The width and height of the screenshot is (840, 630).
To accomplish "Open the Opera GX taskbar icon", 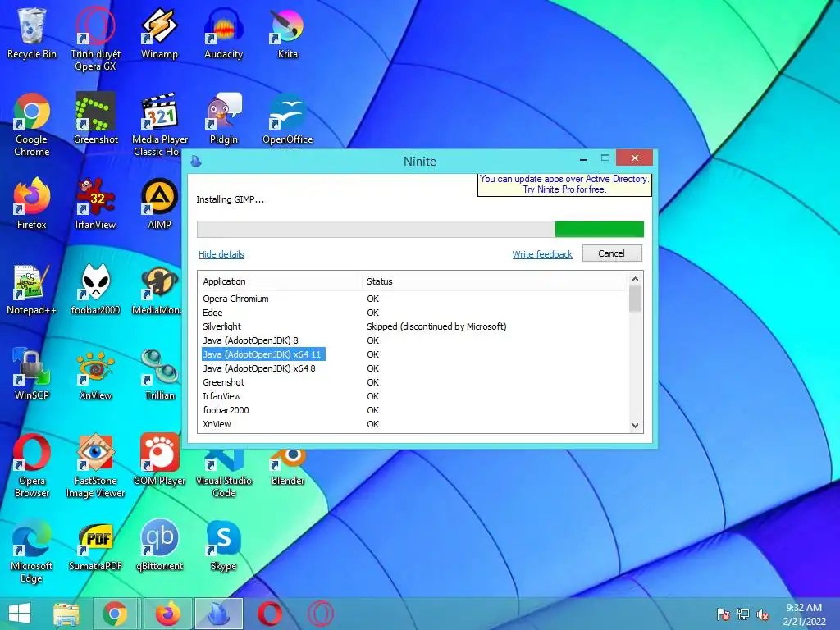I will 321,614.
